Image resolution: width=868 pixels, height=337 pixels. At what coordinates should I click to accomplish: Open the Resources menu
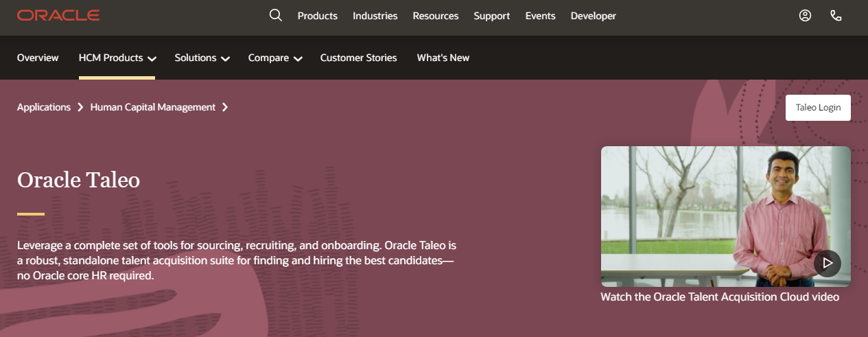pyautogui.click(x=436, y=16)
